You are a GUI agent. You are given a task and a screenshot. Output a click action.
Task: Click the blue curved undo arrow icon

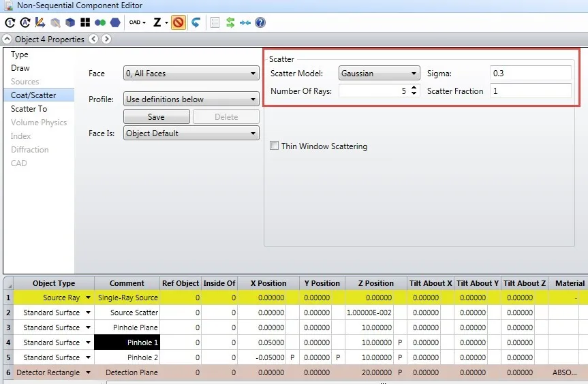196,22
